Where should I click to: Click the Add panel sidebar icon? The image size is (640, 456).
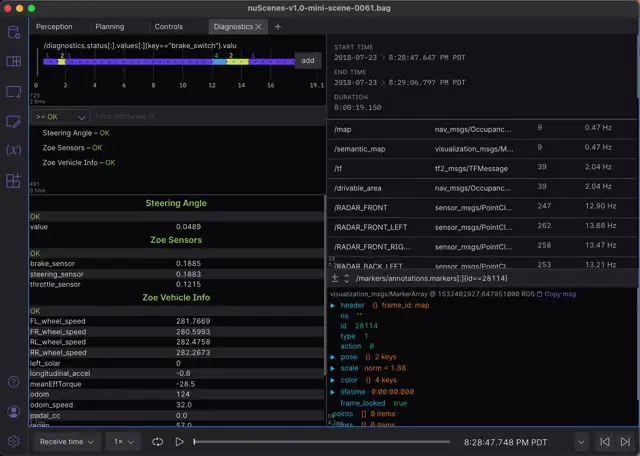click(13, 92)
